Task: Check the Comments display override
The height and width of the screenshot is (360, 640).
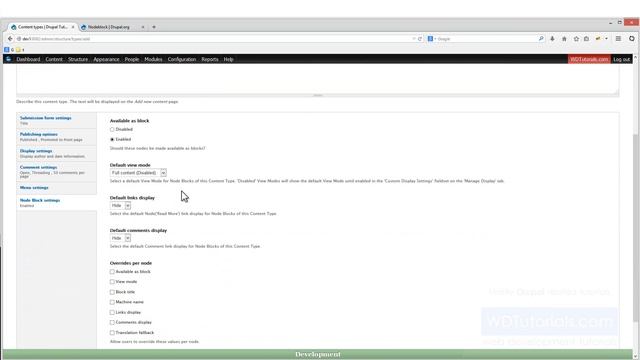Action: [112, 323]
